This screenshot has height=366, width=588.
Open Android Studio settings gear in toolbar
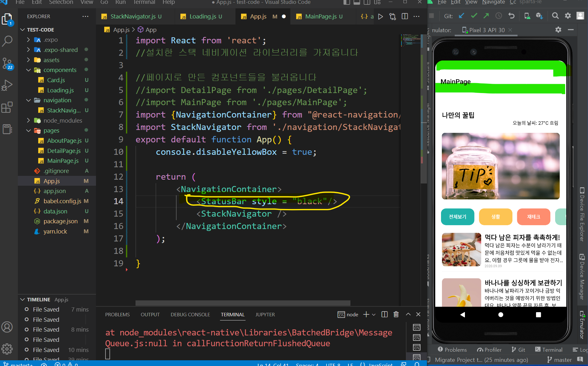[568, 16]
